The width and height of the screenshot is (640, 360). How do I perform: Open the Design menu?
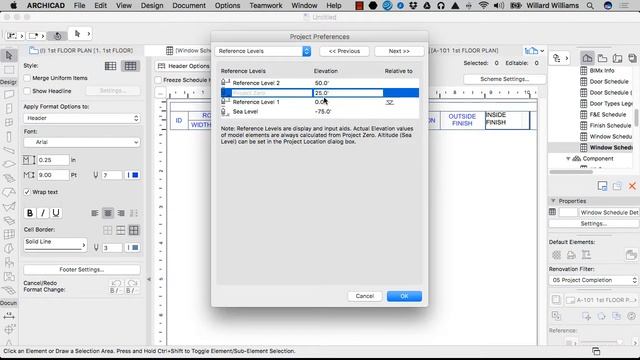tap(152, 6)
